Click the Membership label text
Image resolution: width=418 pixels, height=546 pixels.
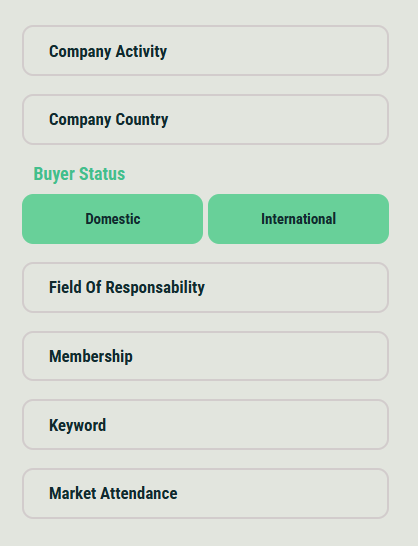coord(91,356)
